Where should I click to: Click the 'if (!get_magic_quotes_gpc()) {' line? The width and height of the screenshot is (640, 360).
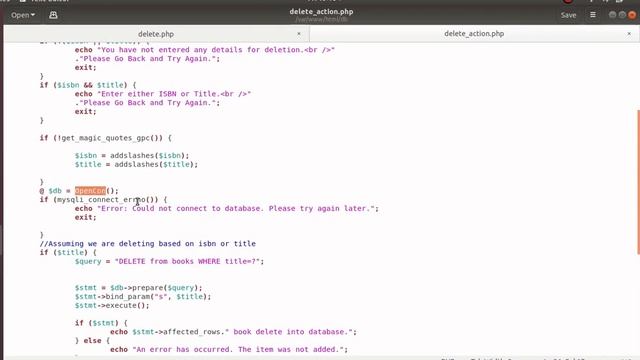click(x=106, y=138)
